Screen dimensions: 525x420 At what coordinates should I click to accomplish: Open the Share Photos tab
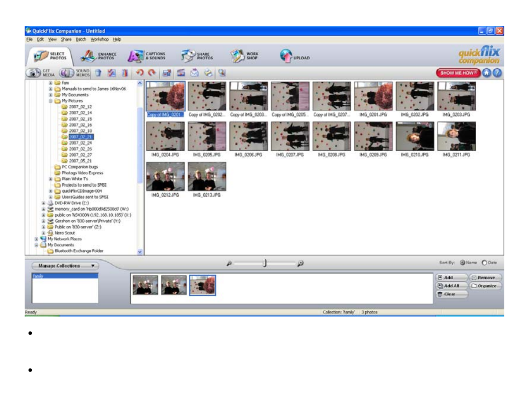coord(197,56)
